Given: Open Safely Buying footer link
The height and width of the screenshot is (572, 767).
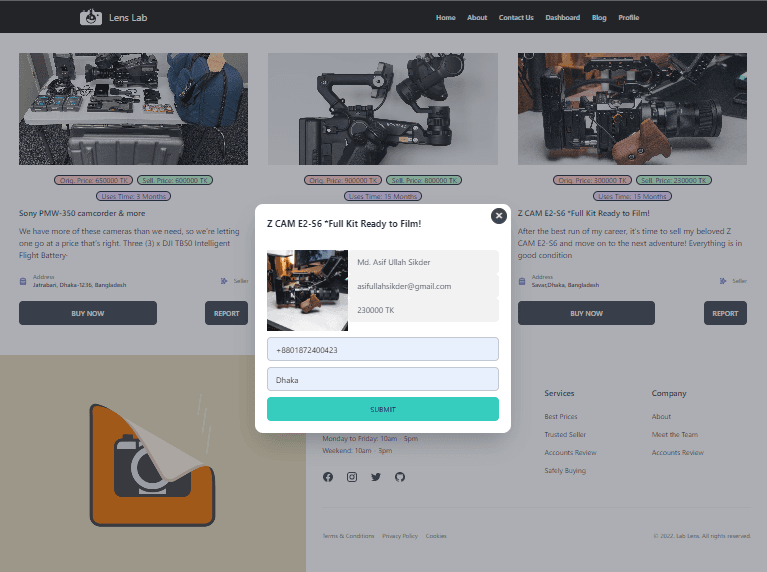Looking at the screenshot, I should [x=565, y=471].
